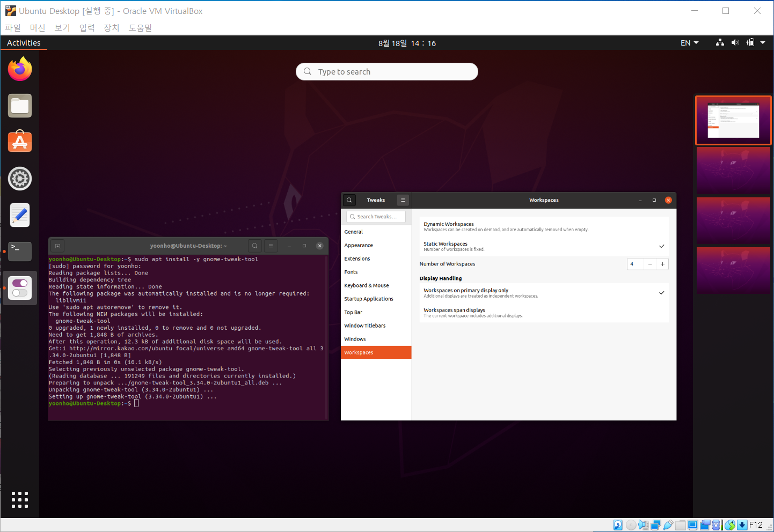Open Keyboard & Mouse in Tweaks

376,285
